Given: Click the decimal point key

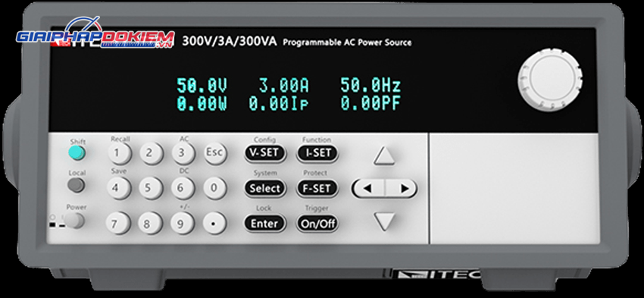Looking at the screenshot, I should [214, 223].
